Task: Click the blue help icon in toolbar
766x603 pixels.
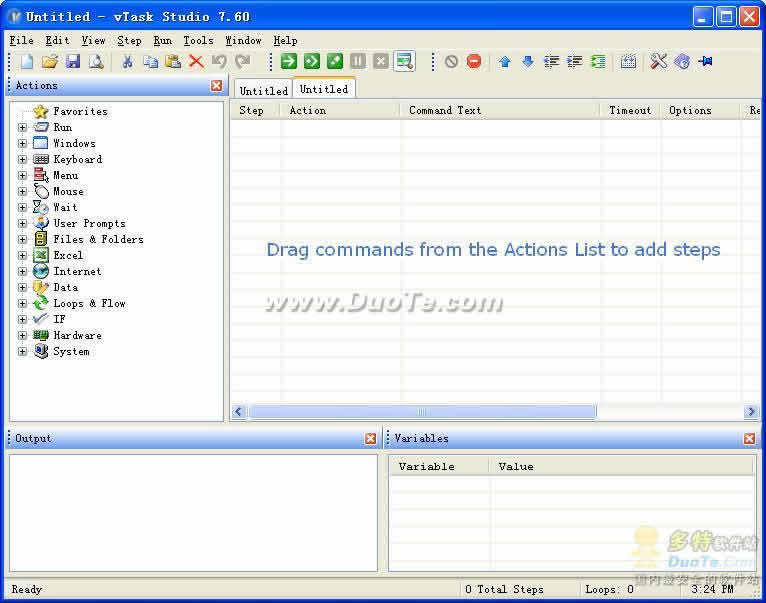Action: pos(682,62)
